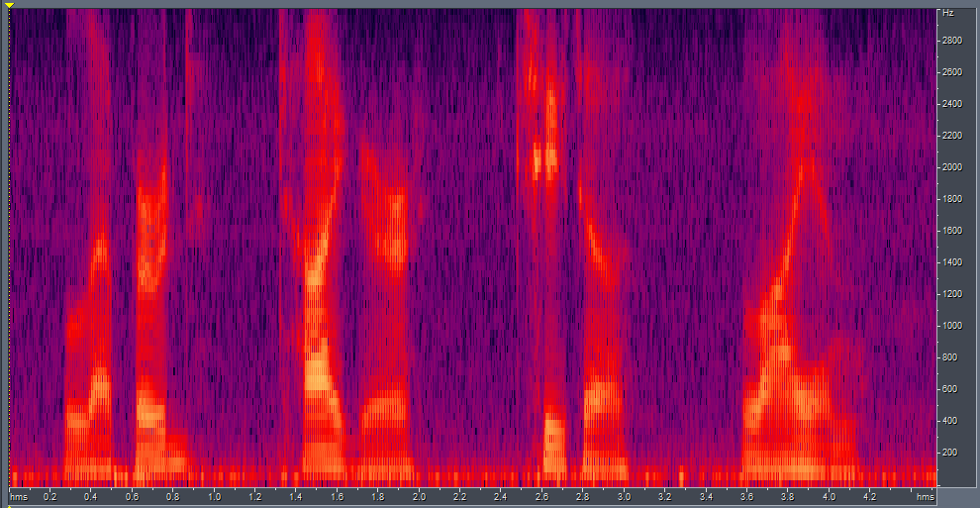This screenshot has width=980, height=508.
Task: Click the 3.8 mark on the time ruler
Action: pos(788,497)
